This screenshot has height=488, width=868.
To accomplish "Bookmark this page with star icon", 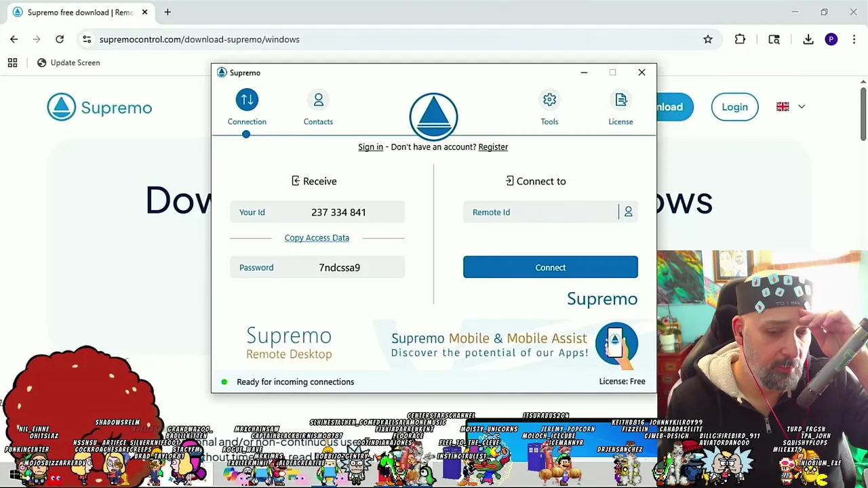I will (x=708, y=39).
